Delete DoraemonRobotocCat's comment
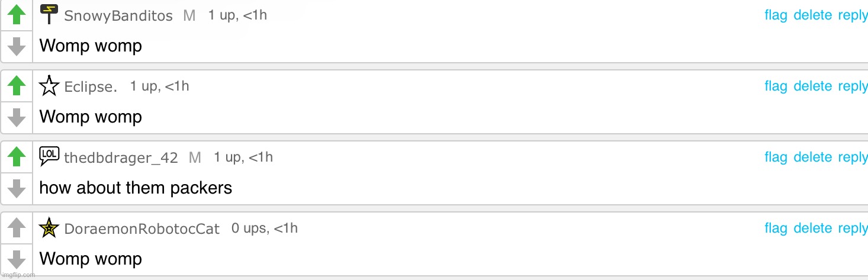868x280 pixels. (812, 228)
